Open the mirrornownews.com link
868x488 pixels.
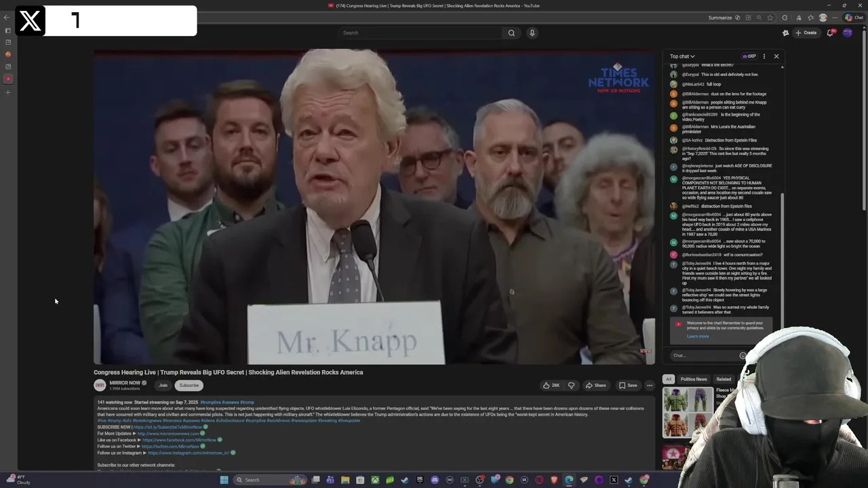coord(168,434)
